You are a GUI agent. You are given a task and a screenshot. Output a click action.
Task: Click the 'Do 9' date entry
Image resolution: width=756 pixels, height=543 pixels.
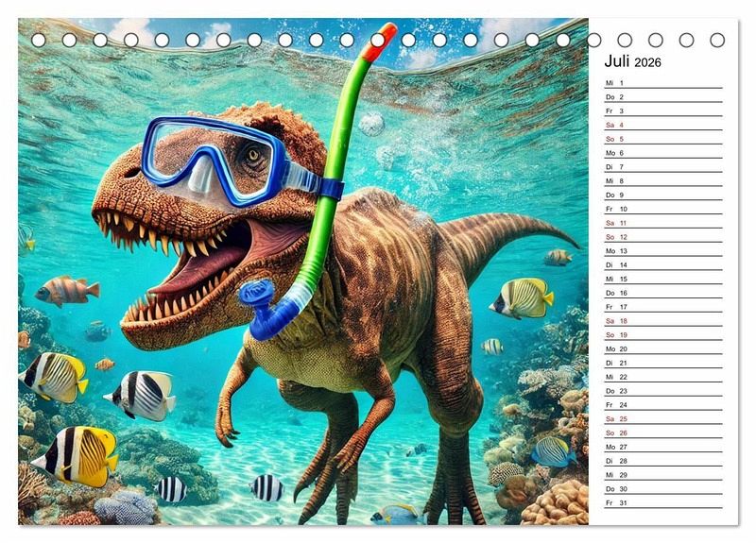(x=663, y=195)
